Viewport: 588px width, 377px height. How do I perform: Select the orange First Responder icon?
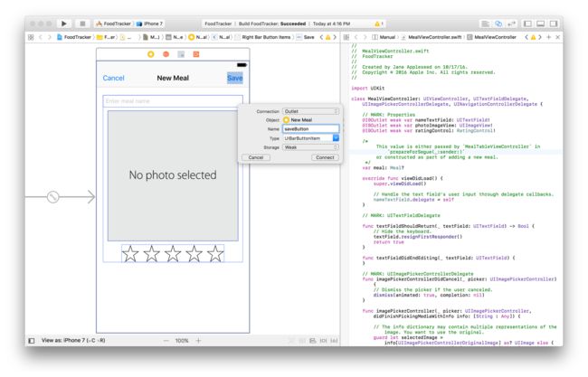pyautogui.click(x=166, y=54)
